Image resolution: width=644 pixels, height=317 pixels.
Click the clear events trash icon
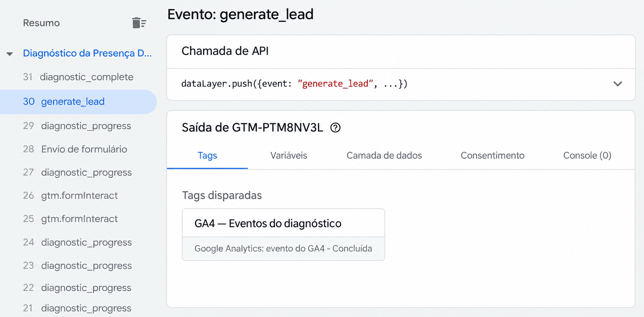pyautogui.click(x=139, y=23)
